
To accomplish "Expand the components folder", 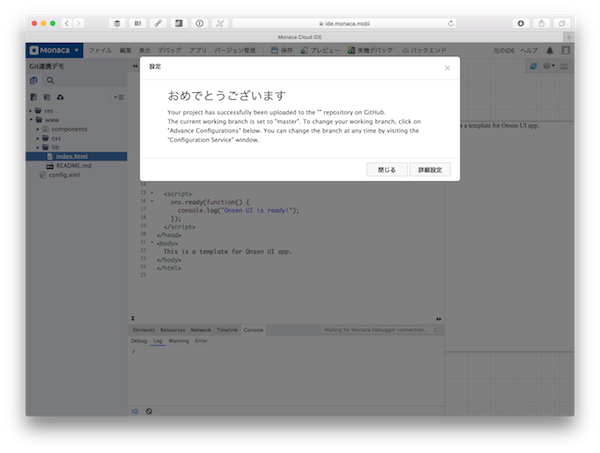I will point(38,129).
